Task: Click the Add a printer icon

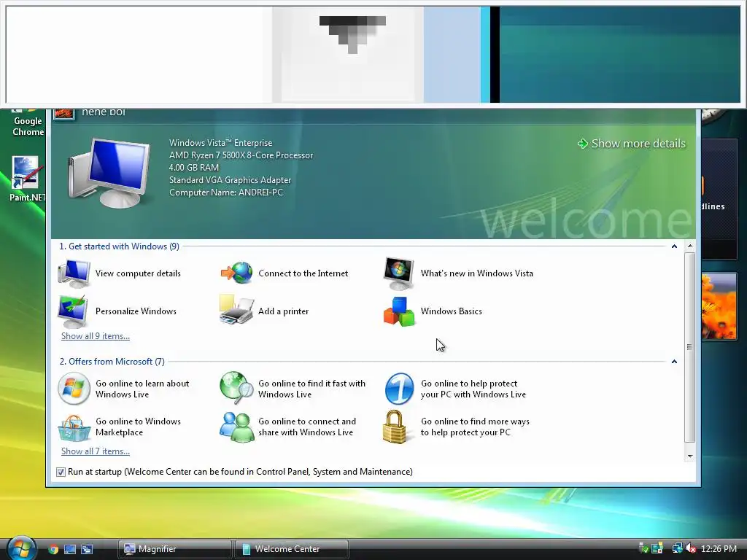Action: pyautogui.click(x=236, y=309)
